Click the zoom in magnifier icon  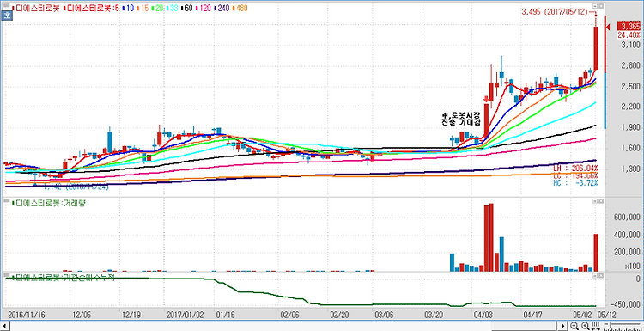(586, 327)
